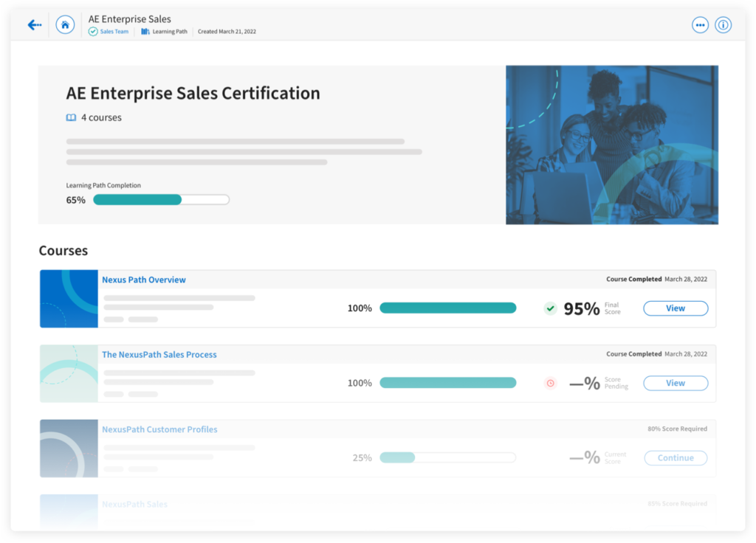Click the Current Score label

point(615,458)
